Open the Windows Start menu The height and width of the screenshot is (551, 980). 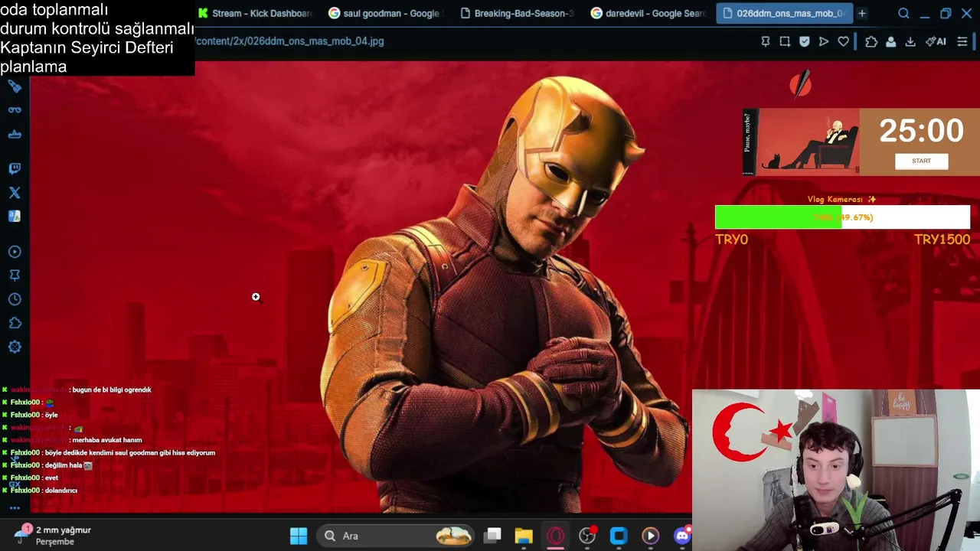(x=299, y=536)
